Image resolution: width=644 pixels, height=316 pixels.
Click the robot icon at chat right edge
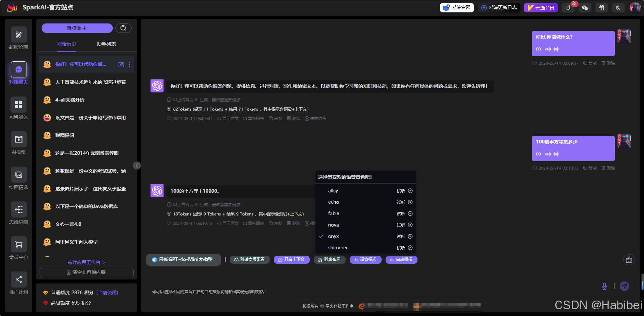click(x=629, y=260)
